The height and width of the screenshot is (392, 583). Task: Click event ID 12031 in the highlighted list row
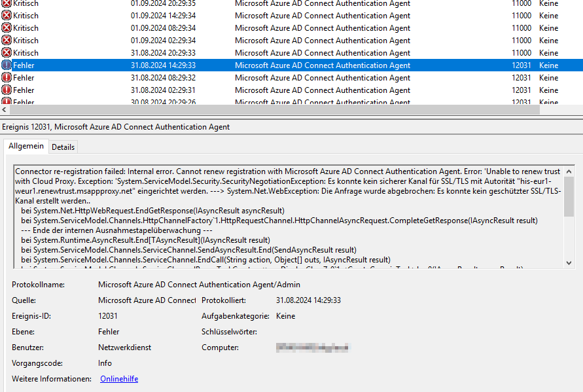(x=521, y=65)
